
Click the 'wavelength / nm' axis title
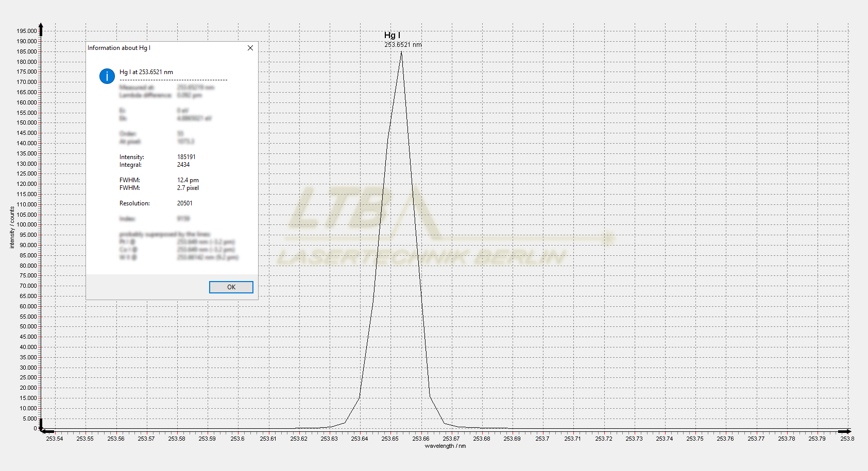[445, 446]
